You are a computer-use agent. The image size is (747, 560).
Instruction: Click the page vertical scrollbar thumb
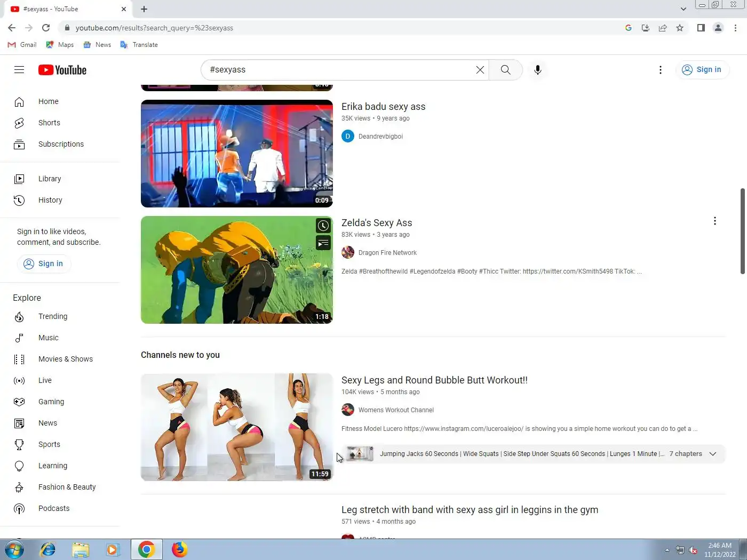742,231
